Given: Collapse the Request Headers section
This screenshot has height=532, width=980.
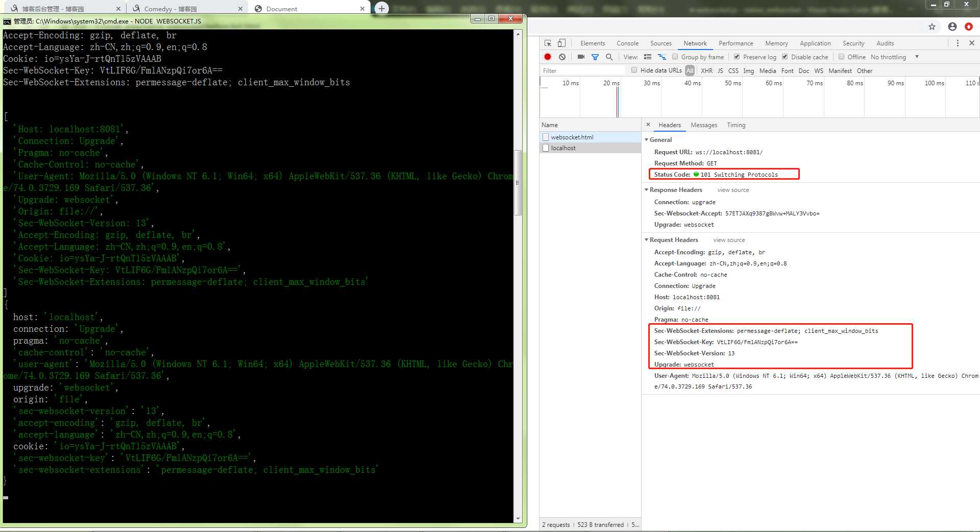Looking at the screenshot, I should [x=646, y=239].
